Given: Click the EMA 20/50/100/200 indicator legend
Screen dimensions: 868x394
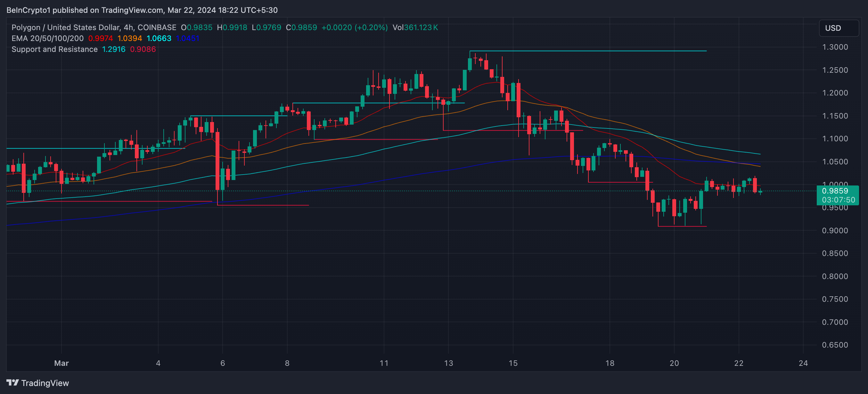Looking at the screenshot, I should coord(47,38).
